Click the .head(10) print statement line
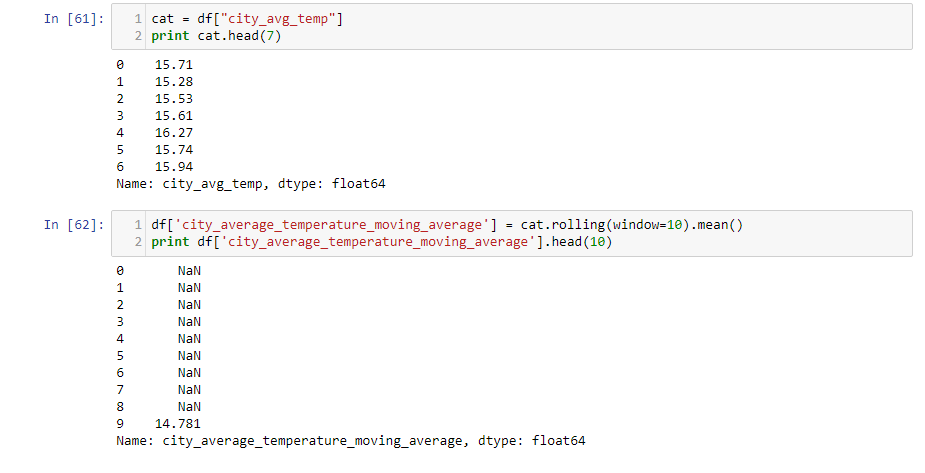 381,242
